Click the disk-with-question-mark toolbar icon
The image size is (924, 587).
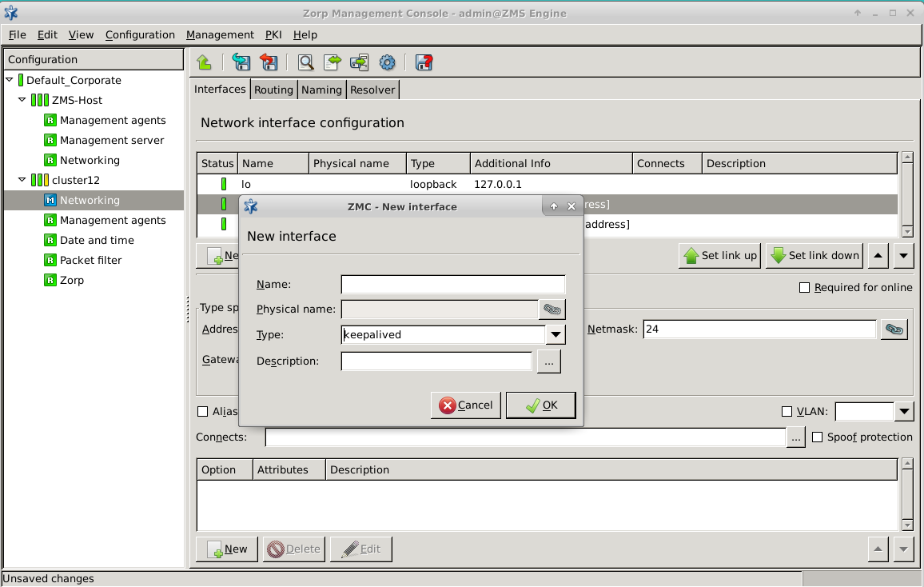pyautogui.click(x=424, y=62)
